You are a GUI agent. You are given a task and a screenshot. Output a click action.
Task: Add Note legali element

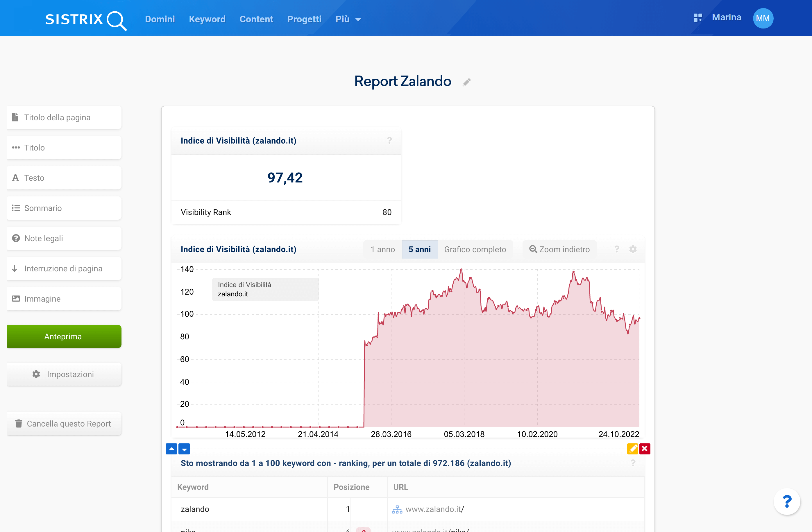click(x=64, y=238)
